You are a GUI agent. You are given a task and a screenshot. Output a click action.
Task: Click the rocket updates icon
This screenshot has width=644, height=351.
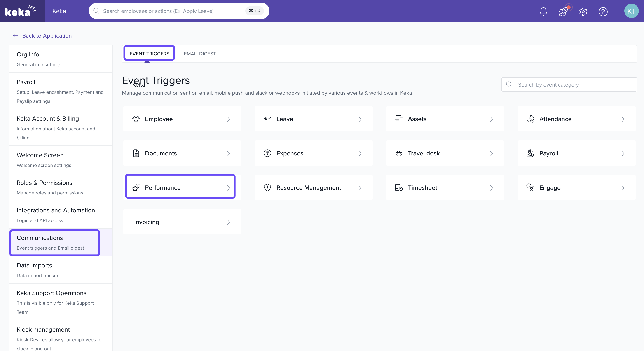click(x=563, y=11)
